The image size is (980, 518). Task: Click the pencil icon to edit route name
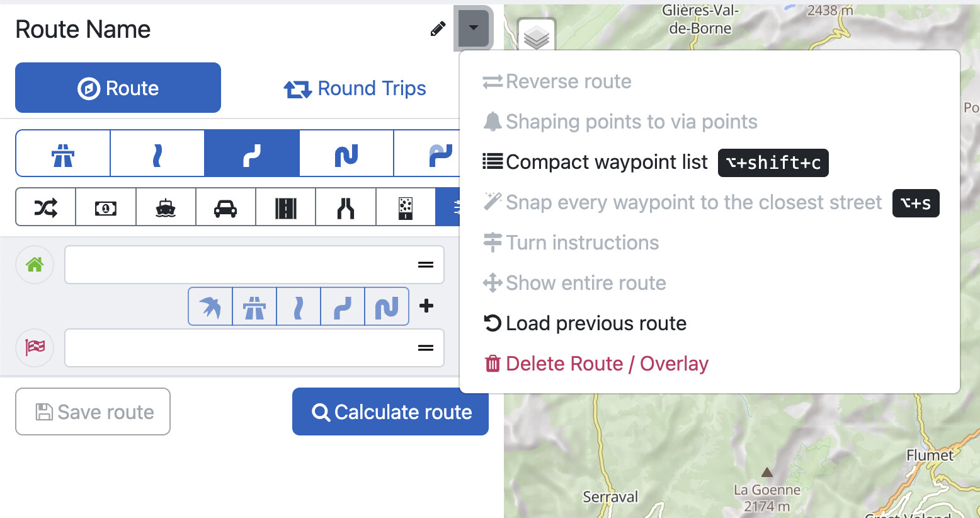438,29
